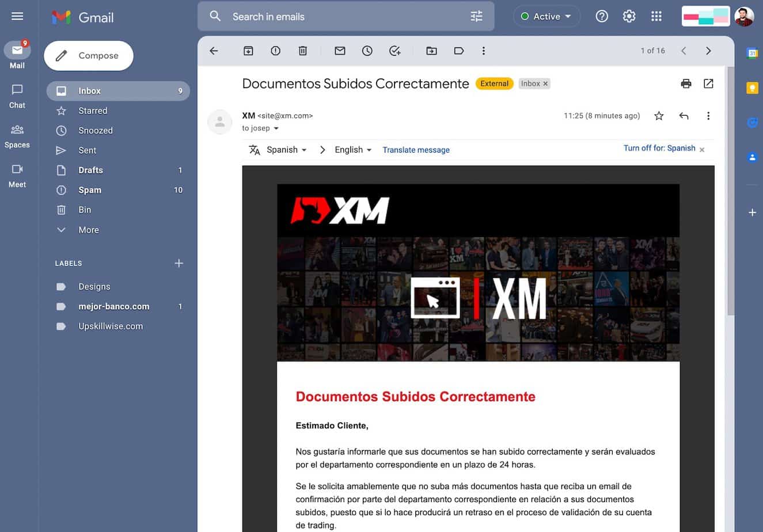Open Contacts side panel icon

(752, 157)
